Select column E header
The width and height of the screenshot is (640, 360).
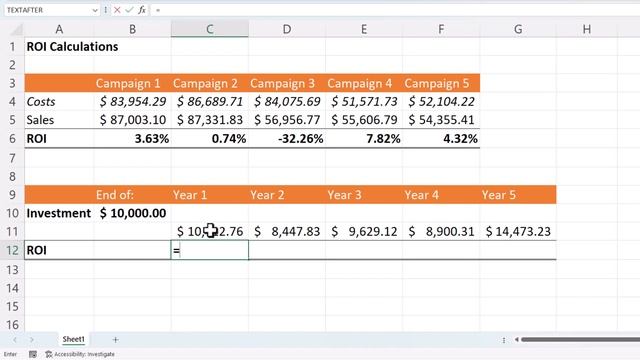click(x=364, y=29)
